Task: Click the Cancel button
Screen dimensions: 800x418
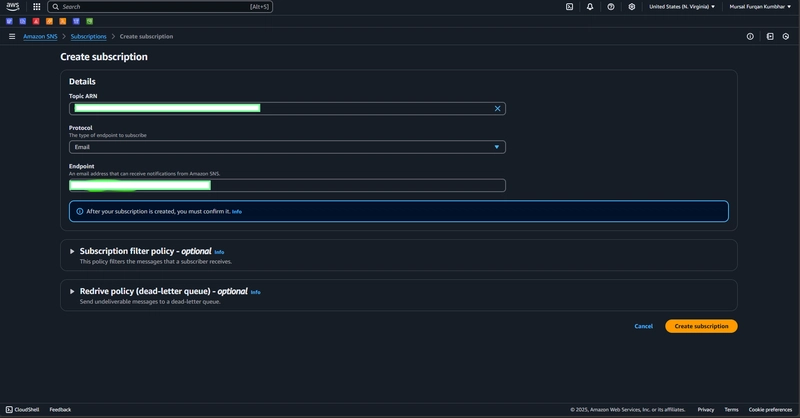Action: pos(643,326)
